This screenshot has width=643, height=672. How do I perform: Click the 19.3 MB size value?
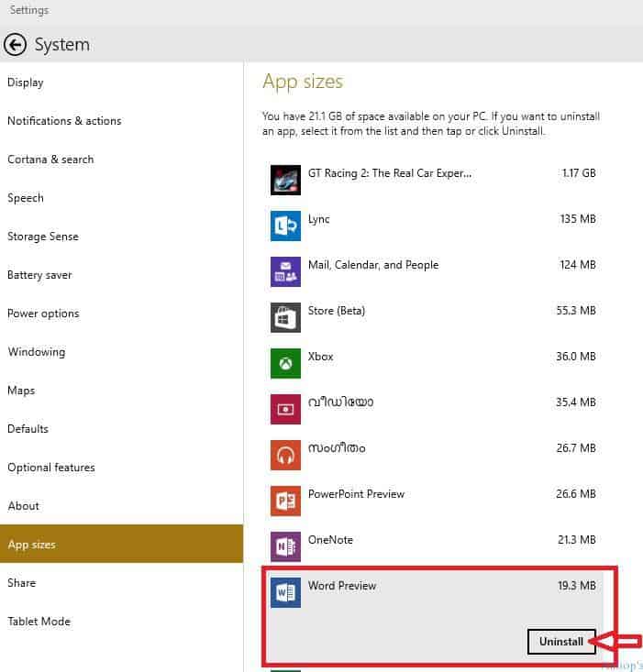pos(577,586)
